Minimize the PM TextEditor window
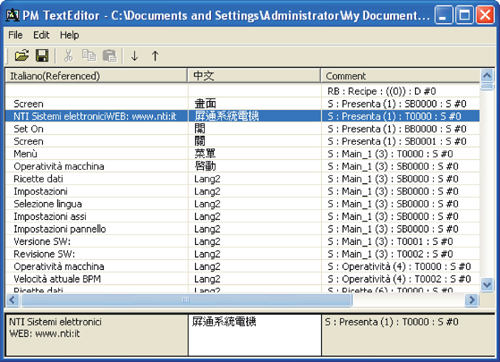This screenshot has height=362, width=500. pyautogui.click(x=443, y=15)
